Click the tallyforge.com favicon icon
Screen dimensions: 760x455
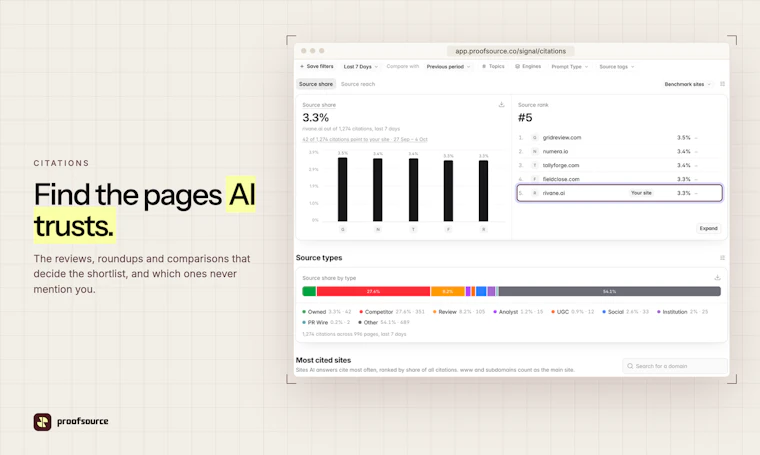[535, 165]
